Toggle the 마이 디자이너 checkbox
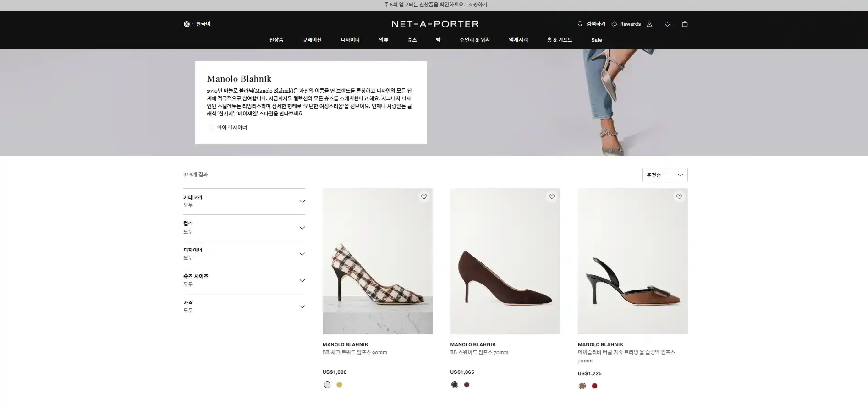Screen dimensions: 868x410 [211, 128]
